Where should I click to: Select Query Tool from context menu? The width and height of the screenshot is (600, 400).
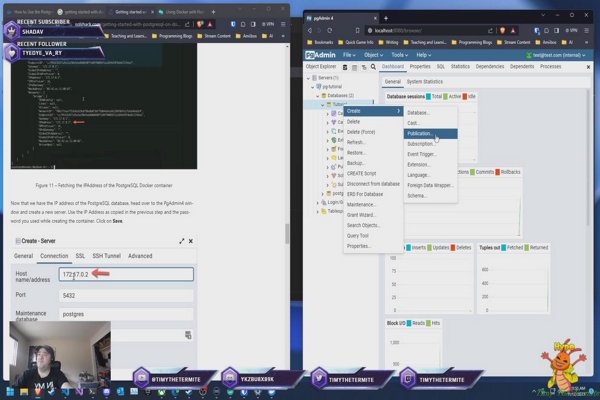373,236
